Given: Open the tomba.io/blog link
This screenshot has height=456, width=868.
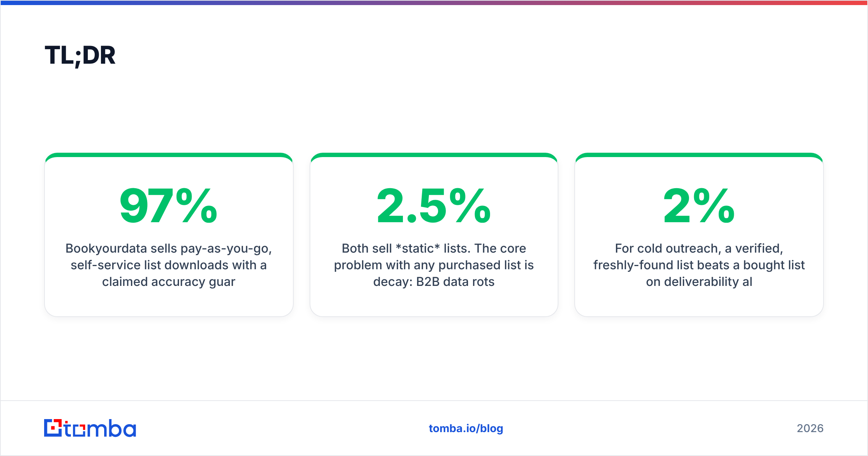Looking at the screenshot, I should click(x=466, y=428).
